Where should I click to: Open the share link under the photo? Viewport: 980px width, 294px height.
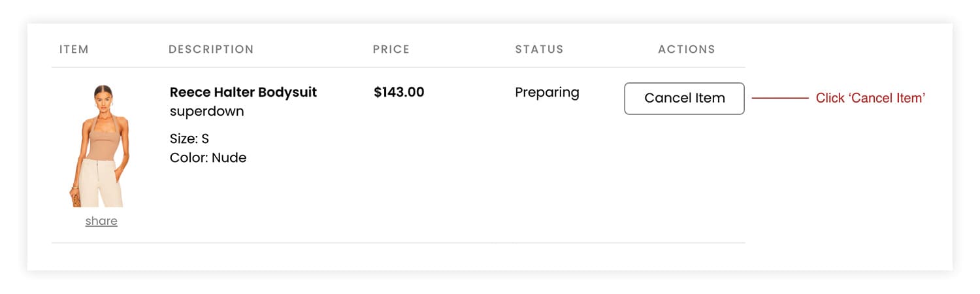(x=101, y=221)
